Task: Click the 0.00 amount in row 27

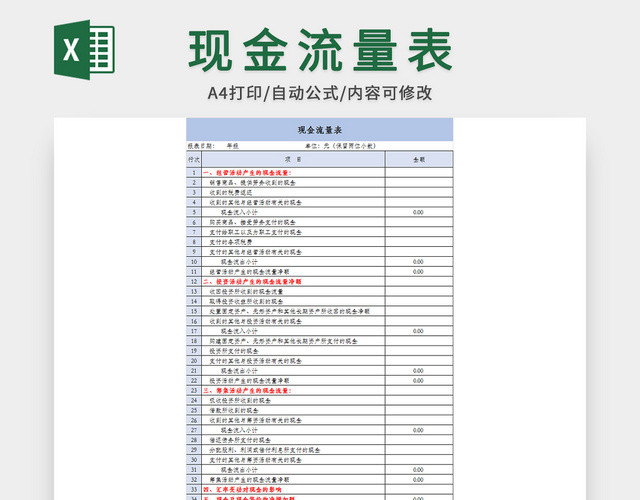Action: pyautogui.click(x=418, y=430)
